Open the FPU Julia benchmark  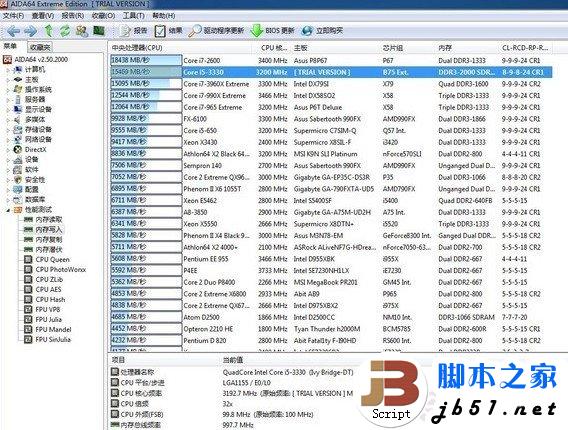[48, 320]
